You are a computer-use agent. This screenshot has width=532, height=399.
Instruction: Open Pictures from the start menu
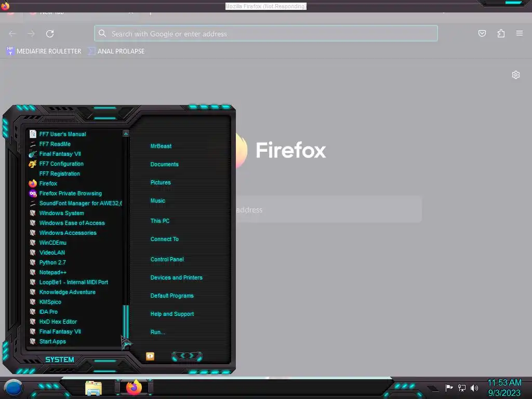(x=161, y=182)
